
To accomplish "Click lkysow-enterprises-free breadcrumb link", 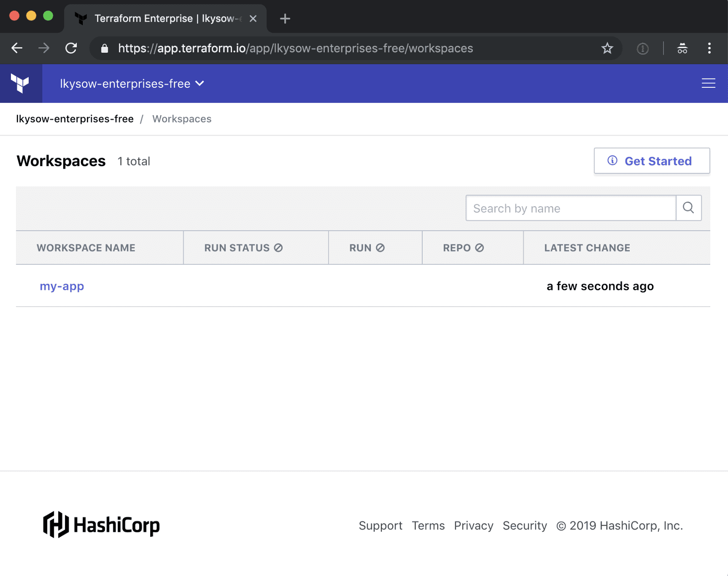I will coord(75,119).
